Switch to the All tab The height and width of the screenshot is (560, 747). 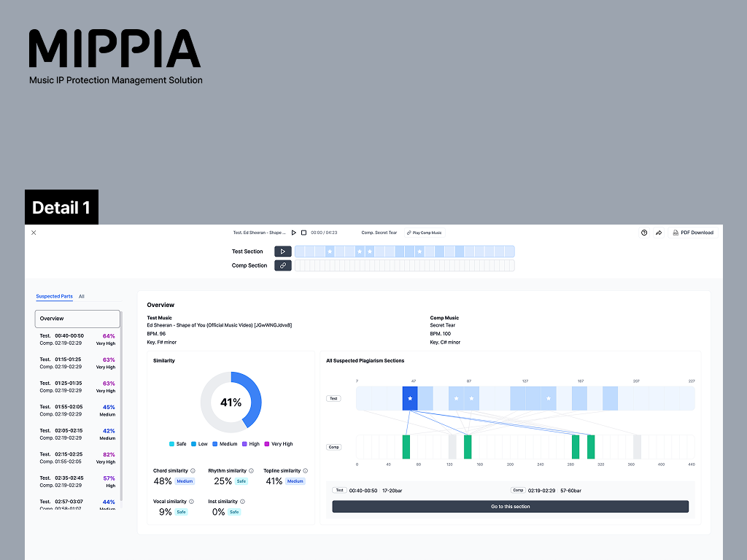point(82,297)
